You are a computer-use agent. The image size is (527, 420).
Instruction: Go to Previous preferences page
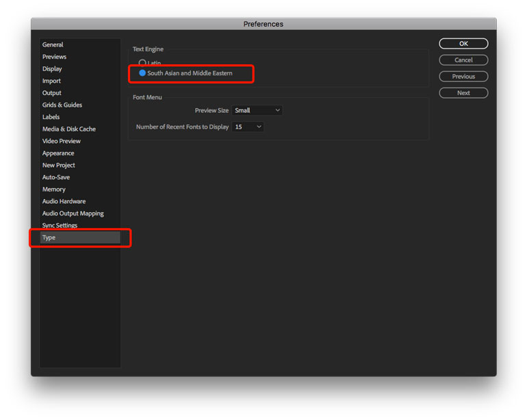[x=463, y=77]
